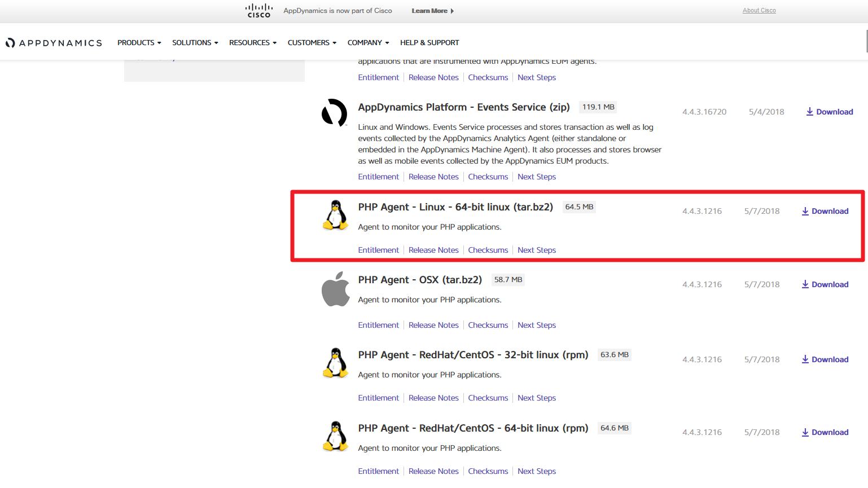
Task: Click the Apple icon for PHP Agent OSX
Action: point(336,289)
